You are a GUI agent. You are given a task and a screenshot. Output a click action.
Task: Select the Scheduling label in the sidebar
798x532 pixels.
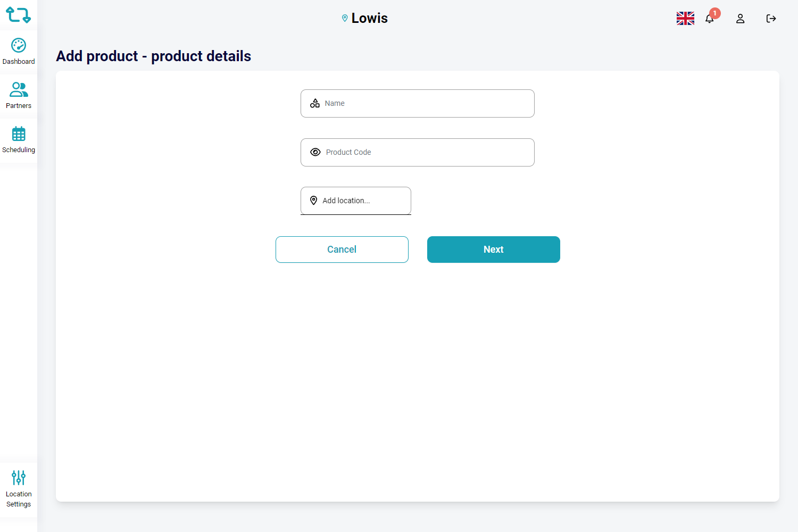tap(19, 150)
